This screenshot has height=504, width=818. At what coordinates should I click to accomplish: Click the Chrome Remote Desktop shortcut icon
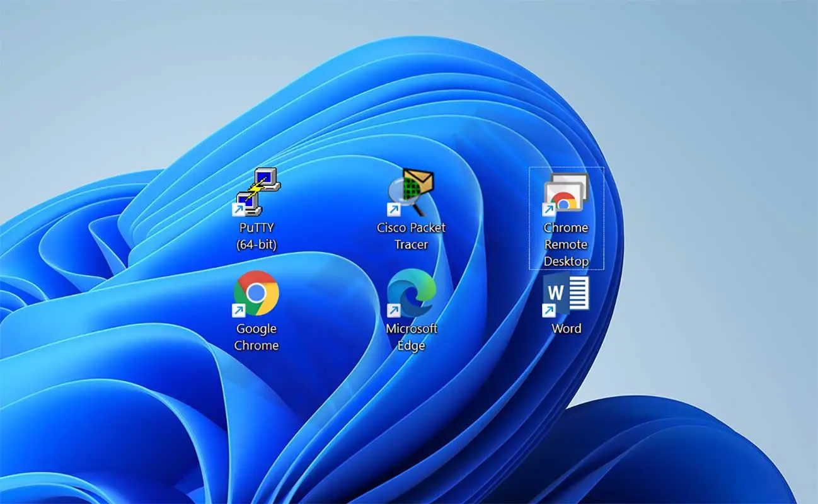coord(566,193)
